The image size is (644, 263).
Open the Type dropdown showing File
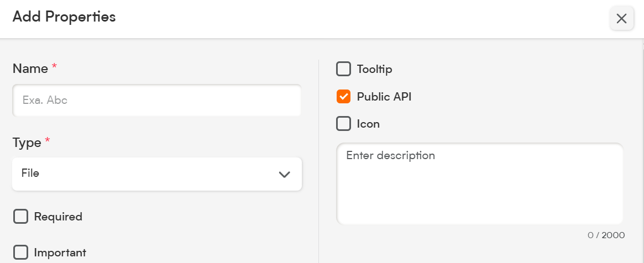[x=157, y=174]
